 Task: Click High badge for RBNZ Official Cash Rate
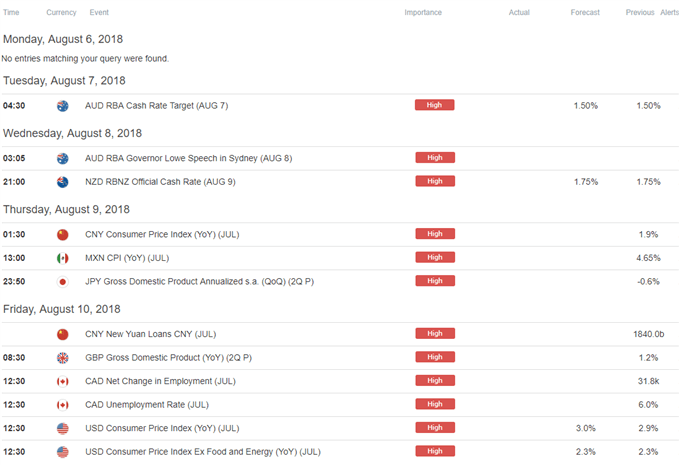pos(435,182)
